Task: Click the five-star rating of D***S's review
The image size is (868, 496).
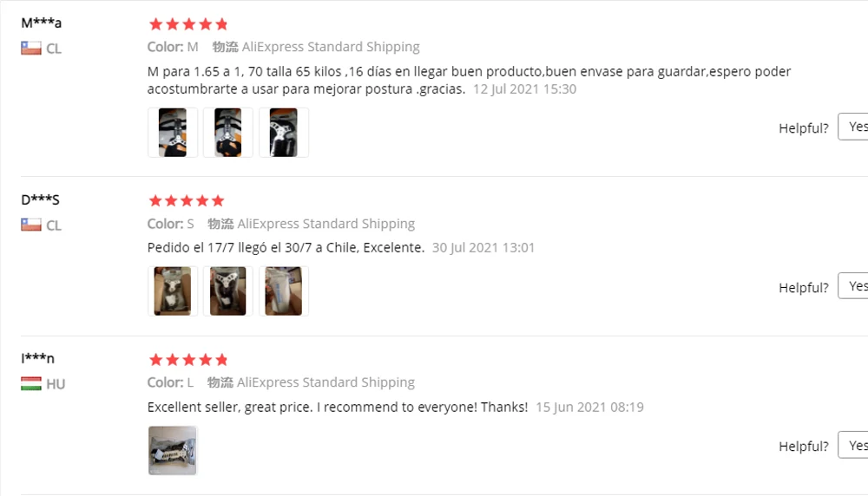Action: point(187,200)
